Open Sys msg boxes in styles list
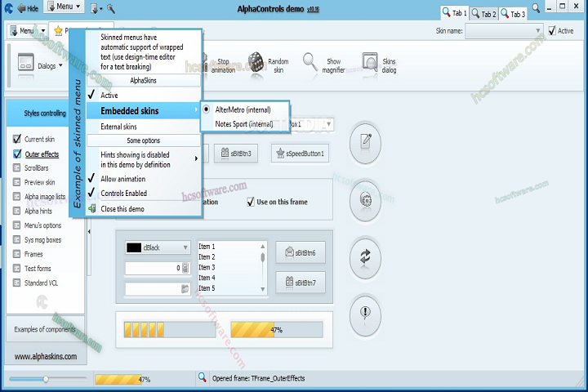Image resolution: width=588 pixels, height=392 pixels. pos(42,240)
